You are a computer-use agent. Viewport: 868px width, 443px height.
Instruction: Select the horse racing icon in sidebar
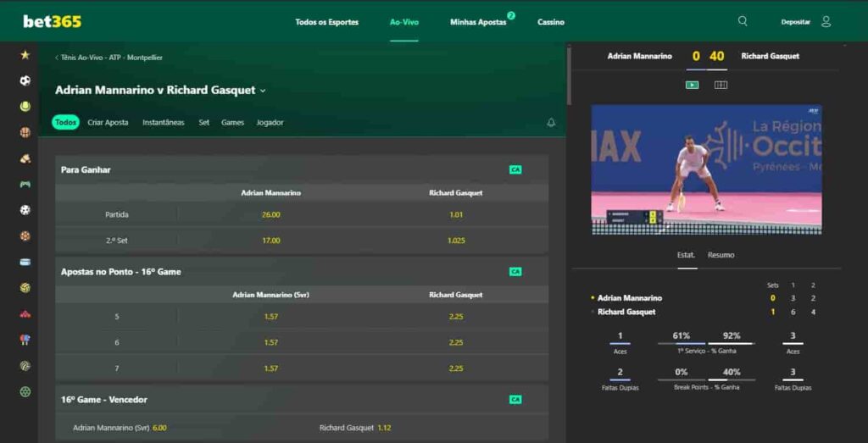(x=25, y=158)
